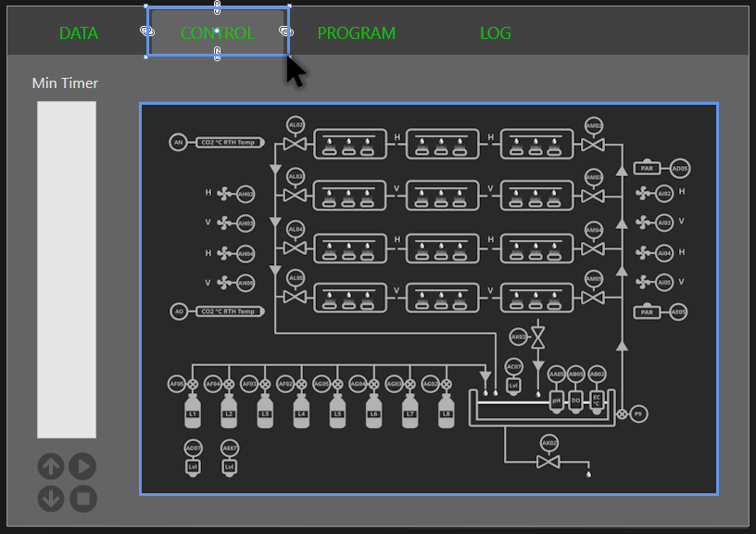Click the AN CO2 RTH Temp sensor
This screenshot has width=756, height=534.
[x=179, y=142]
